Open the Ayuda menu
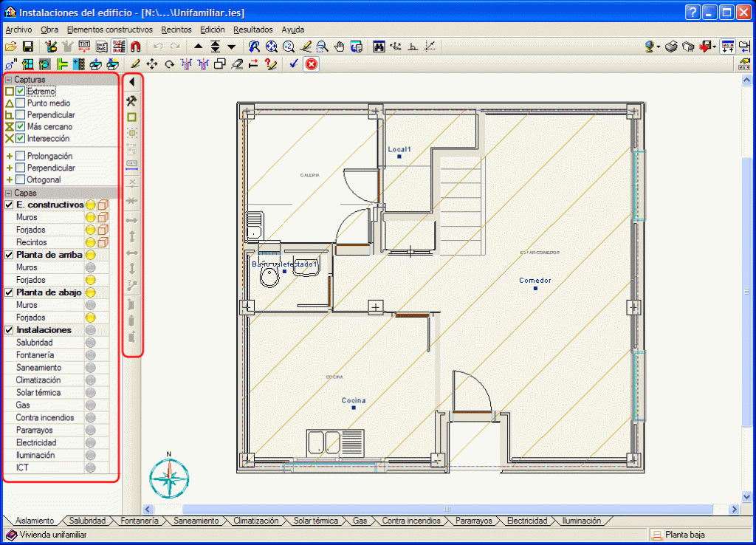 tap(293, 30)
